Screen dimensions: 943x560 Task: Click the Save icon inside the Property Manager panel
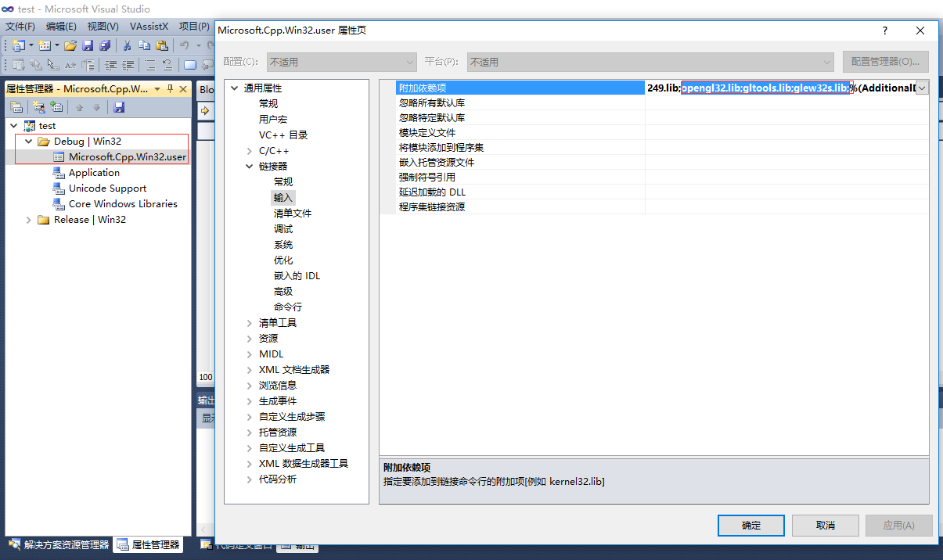120,107
